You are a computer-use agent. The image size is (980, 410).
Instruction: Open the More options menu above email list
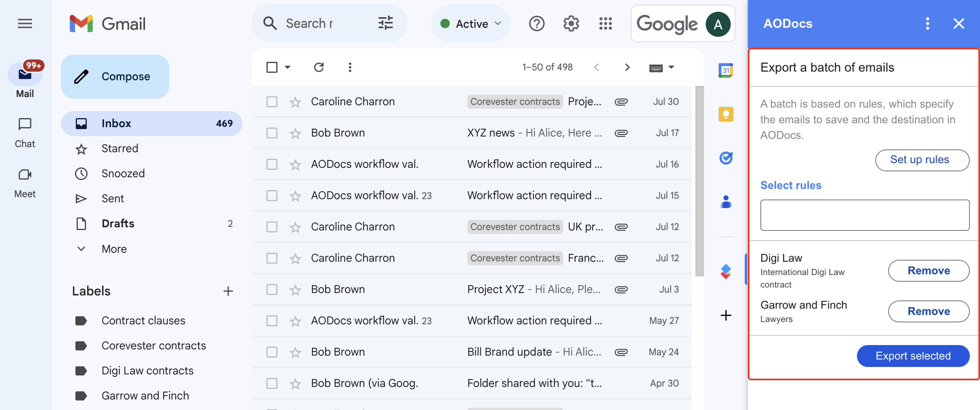coord(350,67)
